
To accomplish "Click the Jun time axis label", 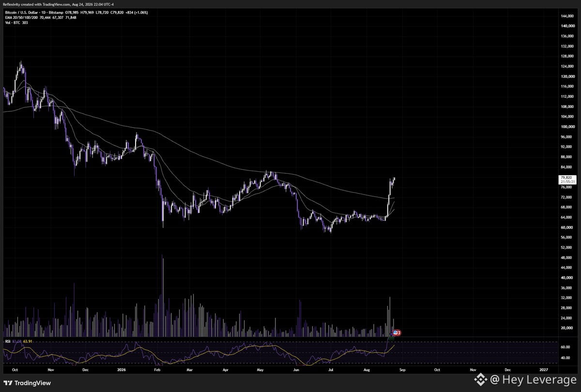I will pos(296,370).
